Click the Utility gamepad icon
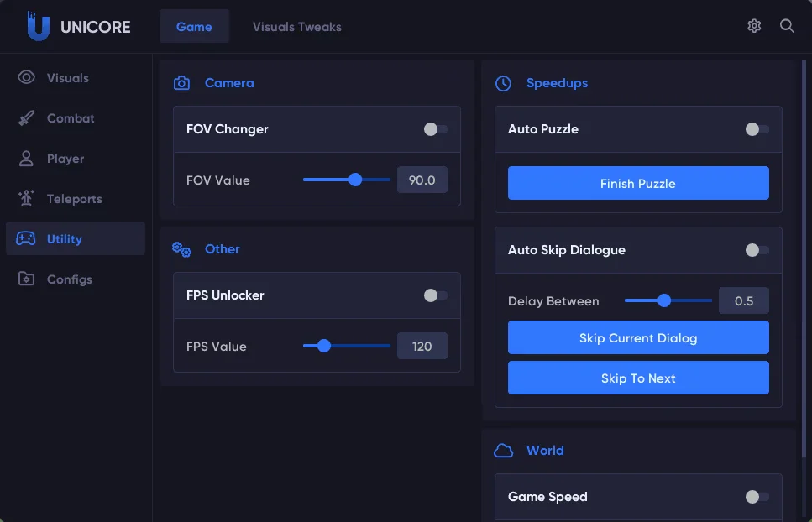 27,239
